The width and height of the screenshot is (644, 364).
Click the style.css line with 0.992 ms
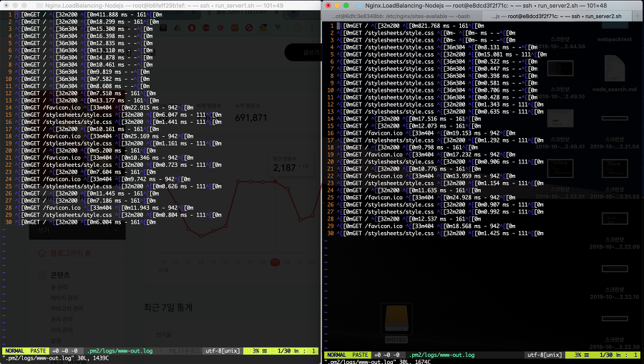440,212
